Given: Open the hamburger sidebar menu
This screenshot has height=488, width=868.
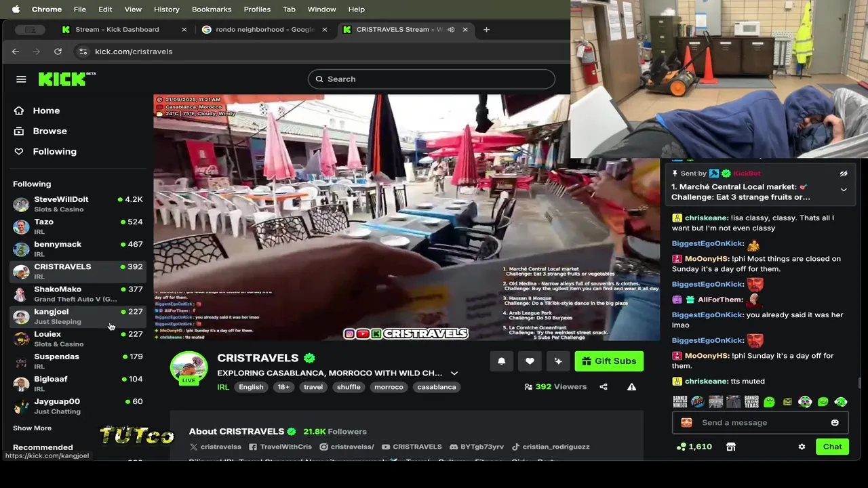Looking at the screenshot, I should [21, 79].
